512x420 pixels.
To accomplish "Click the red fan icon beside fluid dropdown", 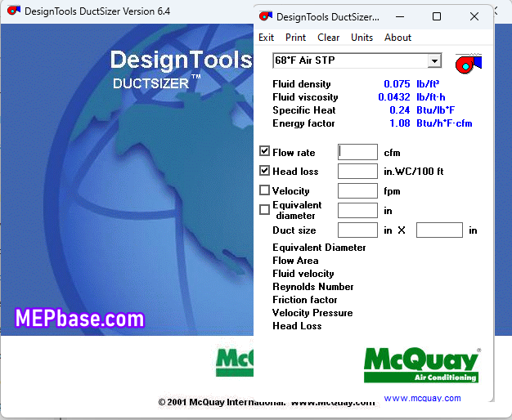I will pyautogui.click(x=469, y=63).
